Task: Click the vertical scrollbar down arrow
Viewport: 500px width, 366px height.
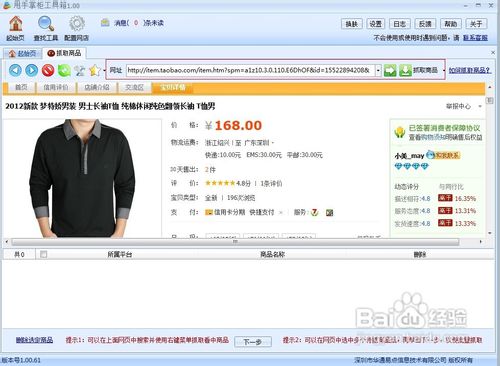Action: [490, 233]
